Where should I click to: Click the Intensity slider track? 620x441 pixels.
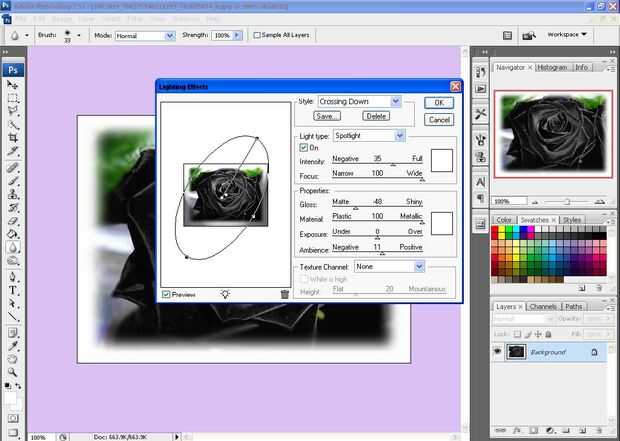point(377,164)
